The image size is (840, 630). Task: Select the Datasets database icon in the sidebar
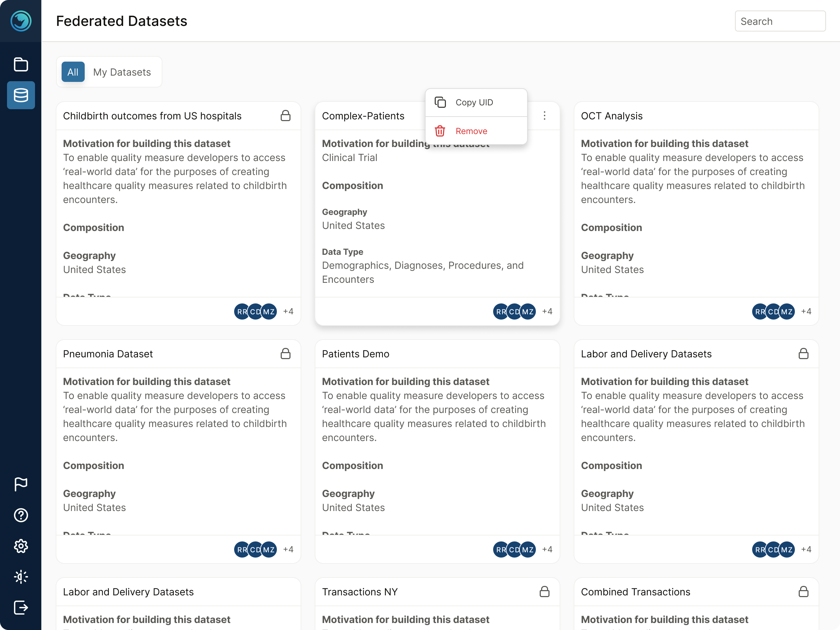click(x=21, y=95)
